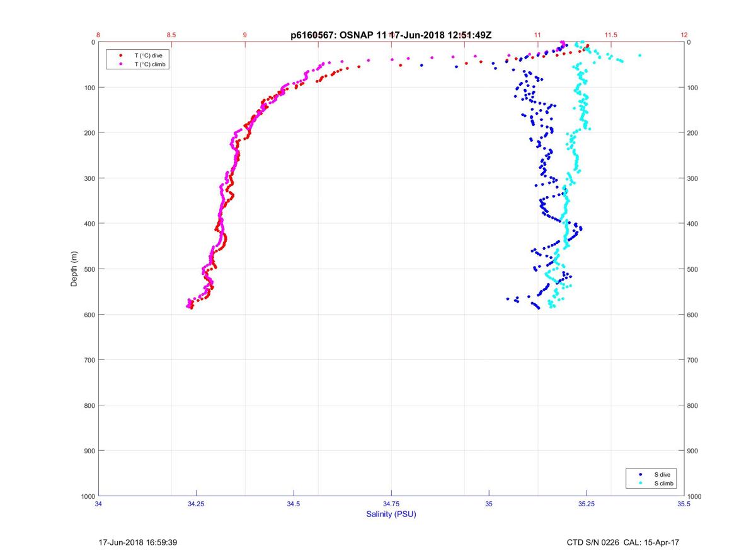Image resolution: width=756 pixels, height=558 pixels.
Task: Click right depth axis tick label 900
Action: (694, 451)
